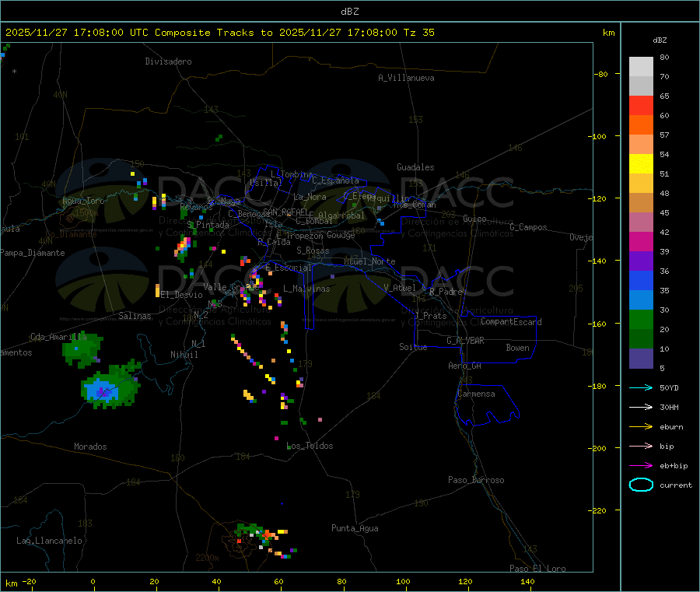Viewport: 700px width, 592px height.
Task: Click the 'Punta_Agua' map label
Action: pyautogui.click(x=355, y=528)
